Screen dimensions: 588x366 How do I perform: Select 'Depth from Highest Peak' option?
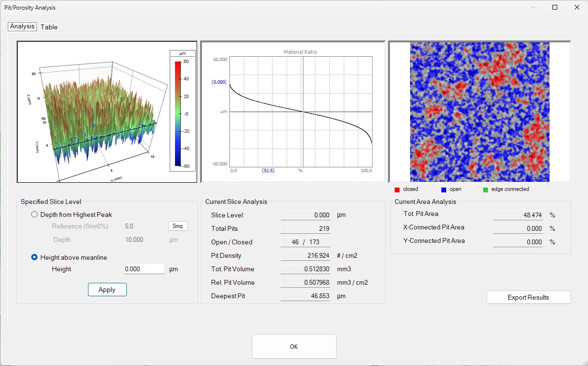point(34,214)
